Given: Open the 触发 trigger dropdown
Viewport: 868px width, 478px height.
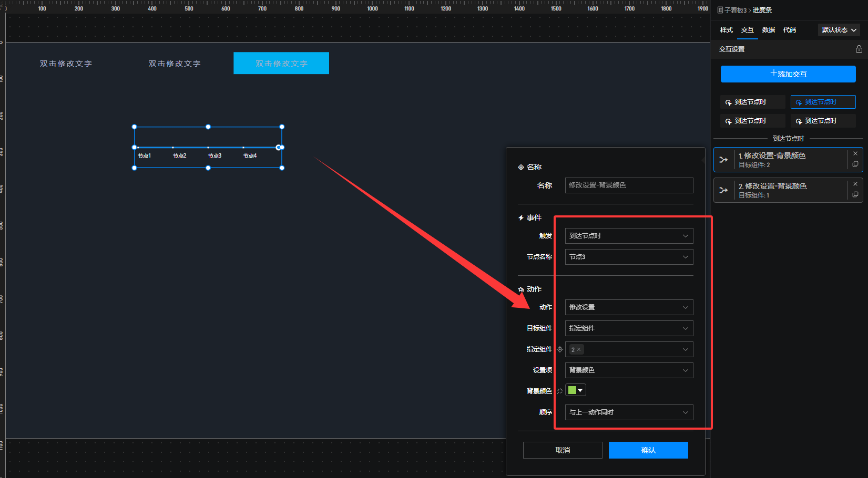Looking at the screenshot, I should (x=629, y=236).
